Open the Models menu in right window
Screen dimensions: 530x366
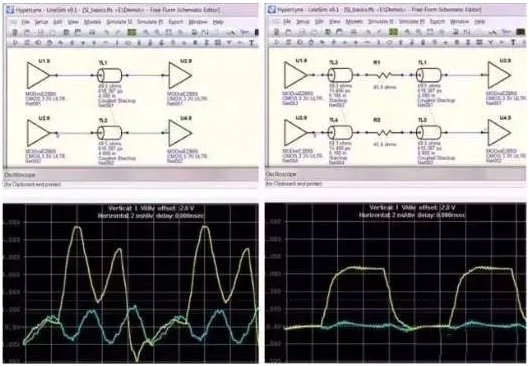click(354, 22)
